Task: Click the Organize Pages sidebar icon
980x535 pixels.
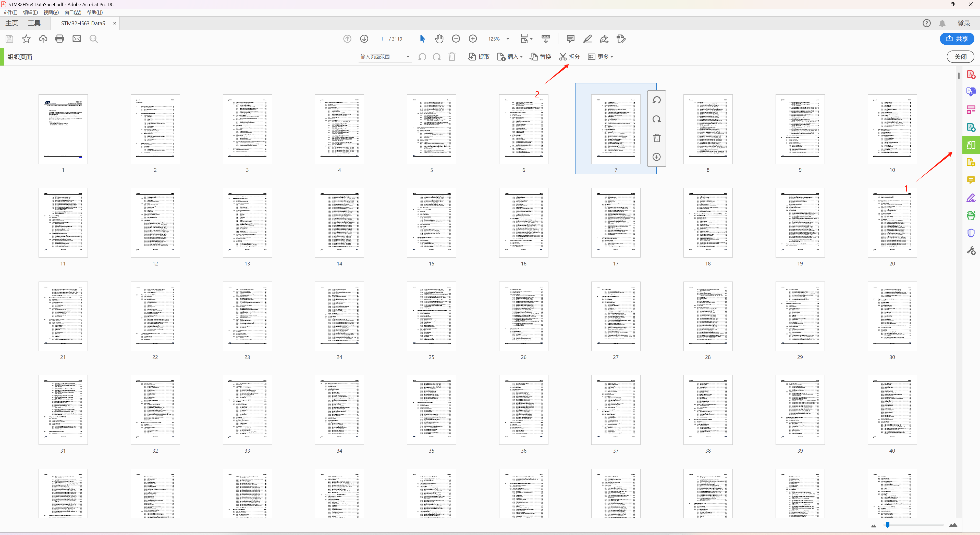Action: (x=971, y=145)
